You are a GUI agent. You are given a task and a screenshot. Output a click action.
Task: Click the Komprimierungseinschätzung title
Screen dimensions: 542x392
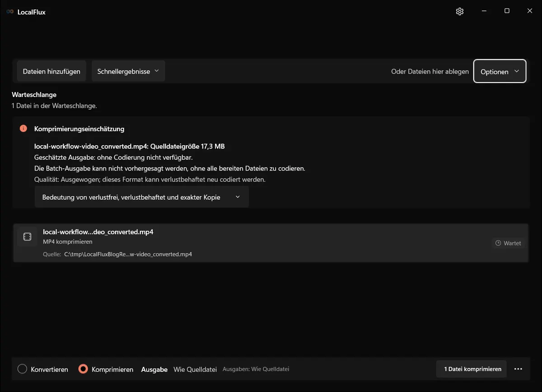[x=79, y=129]
